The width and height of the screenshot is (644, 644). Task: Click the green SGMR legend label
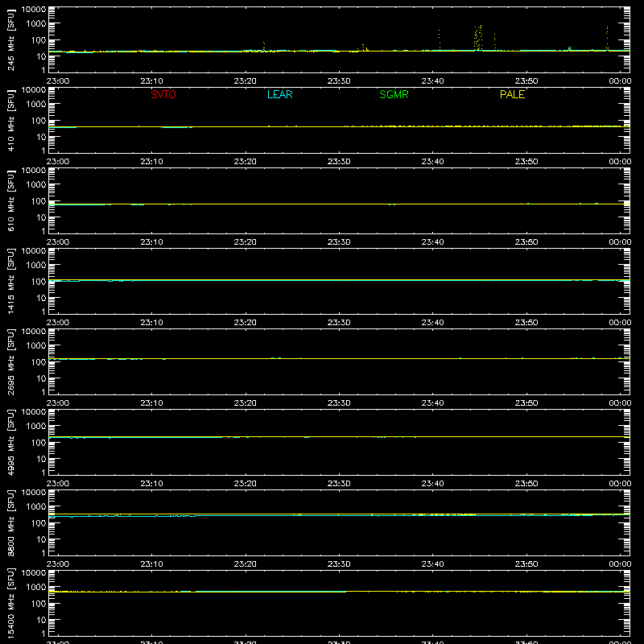point(394,94)
